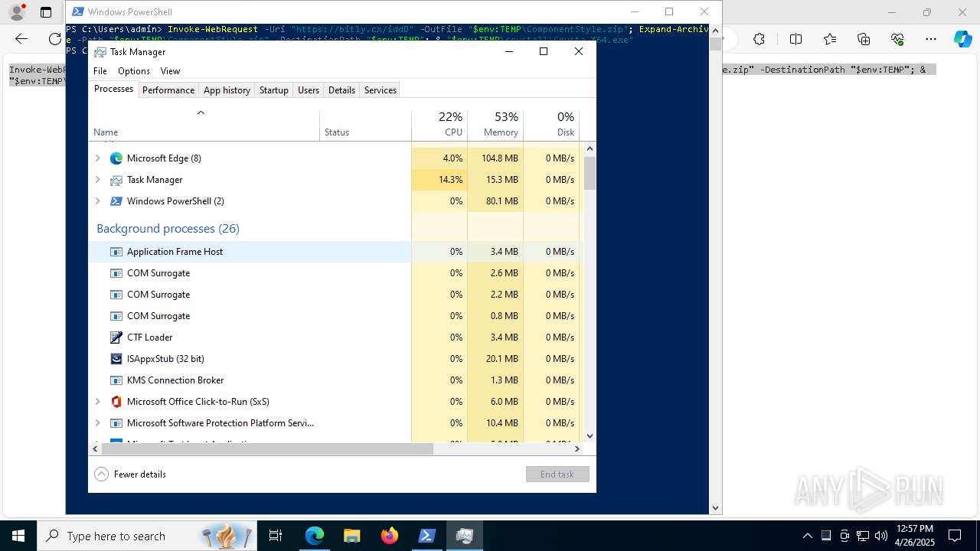Open the network icon in system tray

pyautogui.click(x=863, y=536)
